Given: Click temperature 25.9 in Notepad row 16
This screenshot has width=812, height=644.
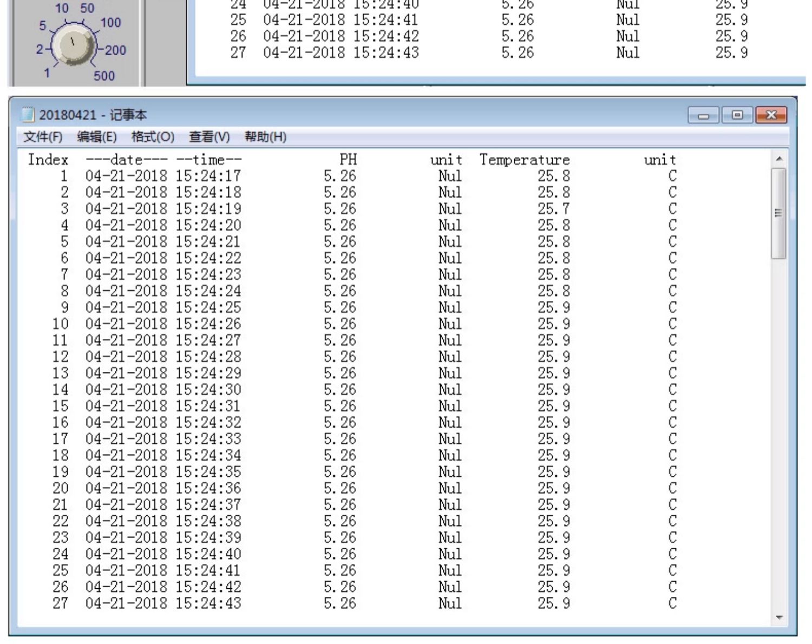Looking at the screenshot, I should point(554,422).
